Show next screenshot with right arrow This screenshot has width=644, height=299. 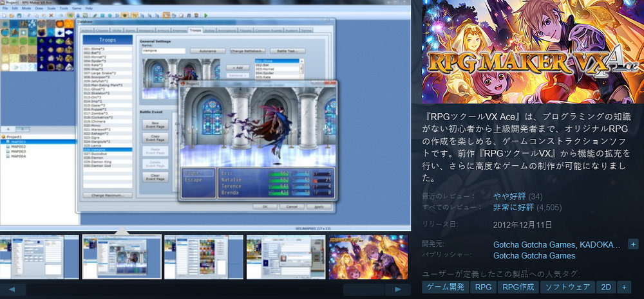tap(397, 289)
